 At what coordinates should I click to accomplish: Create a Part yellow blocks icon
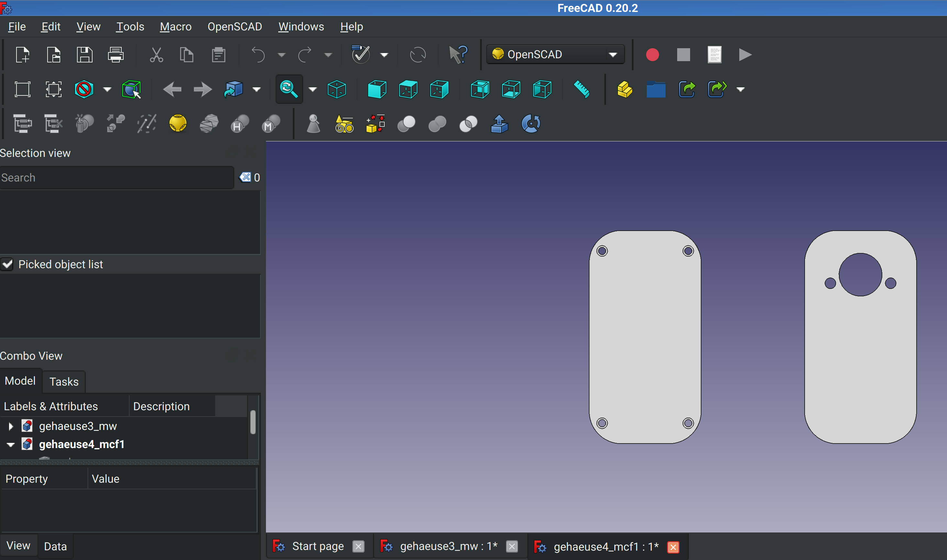tap(625, 89)
